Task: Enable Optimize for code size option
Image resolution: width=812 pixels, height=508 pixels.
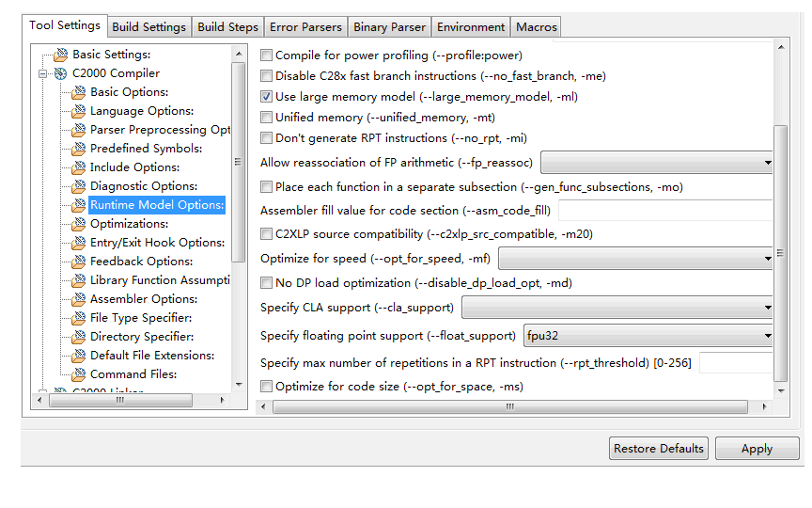Action: tap(267, 387)
